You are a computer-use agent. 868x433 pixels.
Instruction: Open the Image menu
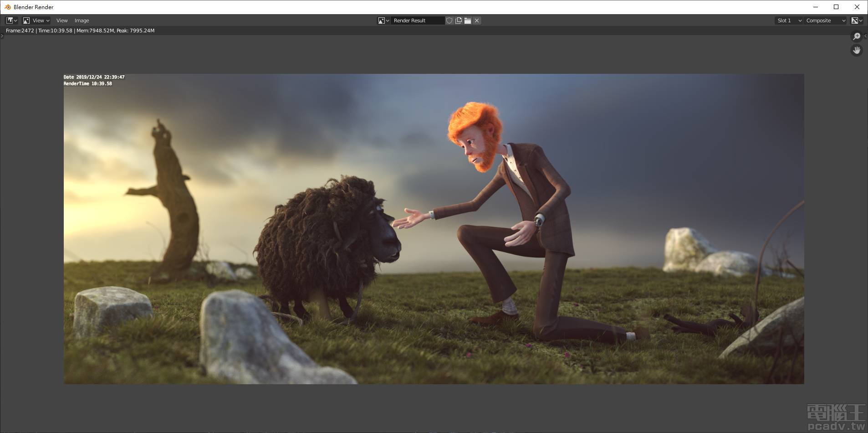(82, 21)
